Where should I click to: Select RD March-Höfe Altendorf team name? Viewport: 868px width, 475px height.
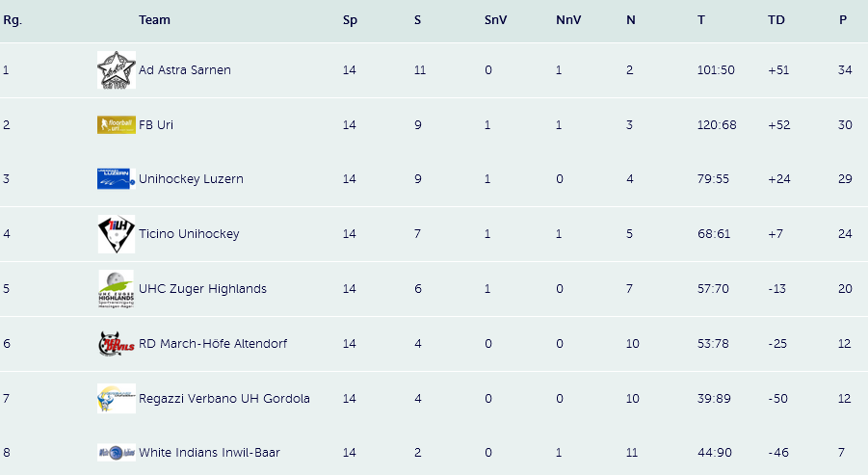[213, 343]
